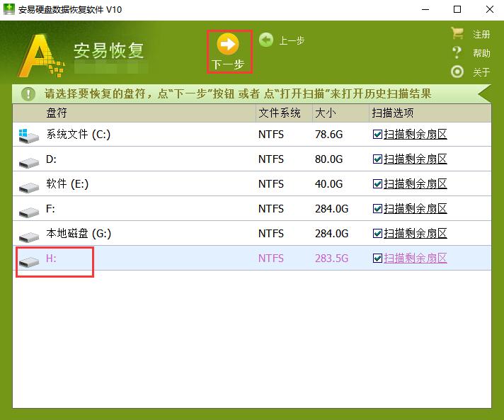504x420 pixels.
Task: Select the Windows system drive C: icon
Action: coord(28,135)
